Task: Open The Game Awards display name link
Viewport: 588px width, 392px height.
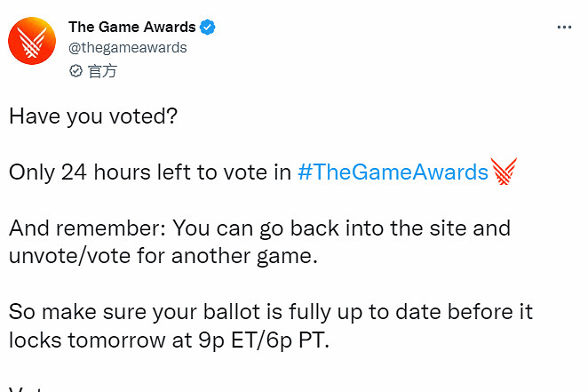Action: (131, 28)
